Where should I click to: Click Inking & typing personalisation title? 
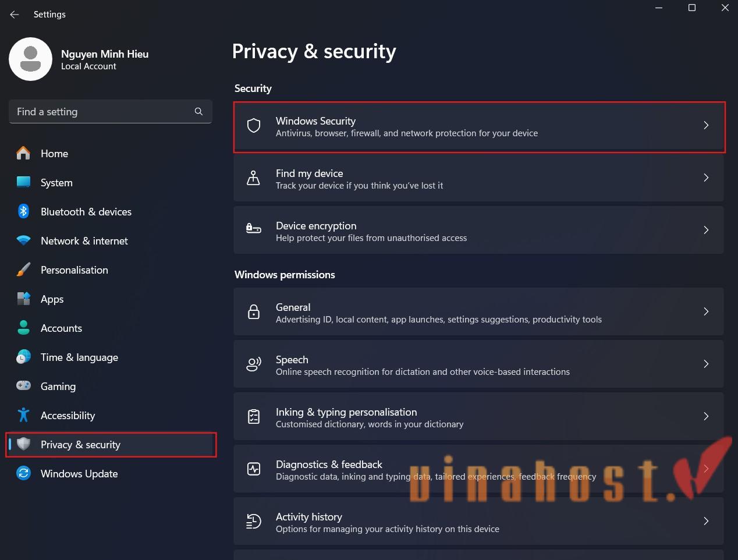click(x=346, y=412)
